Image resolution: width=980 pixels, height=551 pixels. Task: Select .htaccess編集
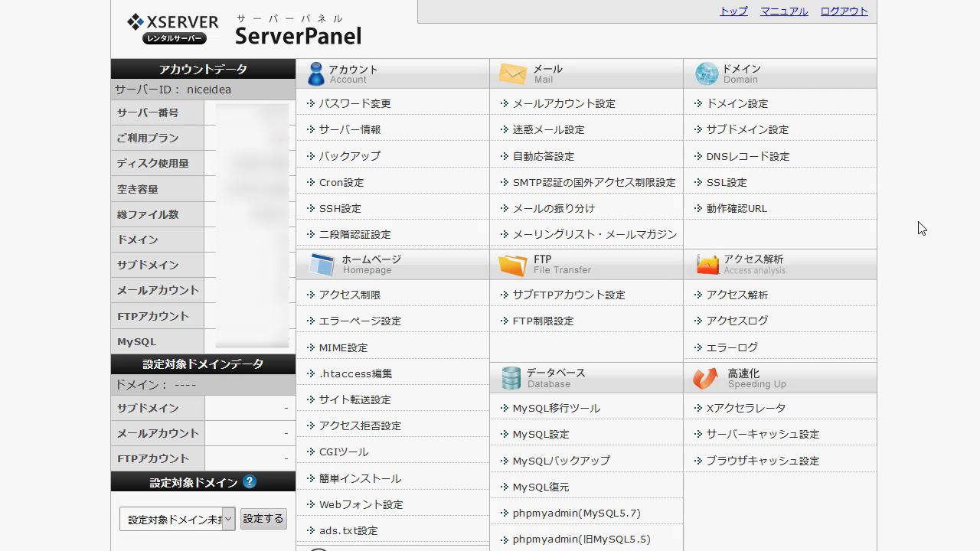355,373
